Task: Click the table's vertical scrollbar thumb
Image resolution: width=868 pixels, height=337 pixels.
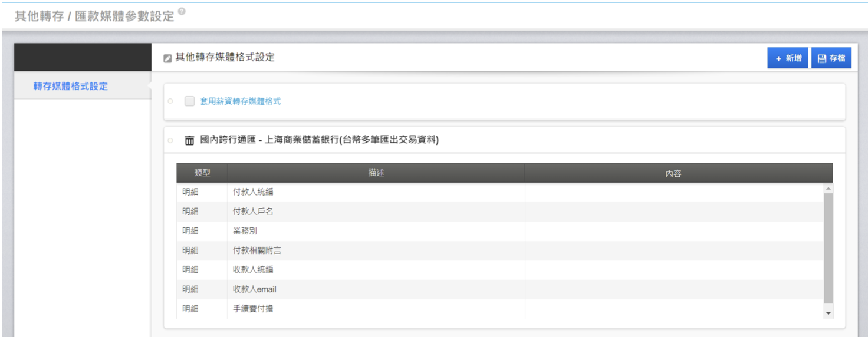Action: (x=828, y=247)
